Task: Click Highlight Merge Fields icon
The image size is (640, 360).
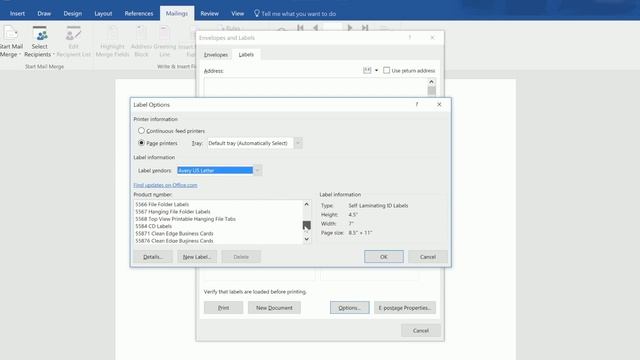Action: pyautogui.click(x=113, y=33)
